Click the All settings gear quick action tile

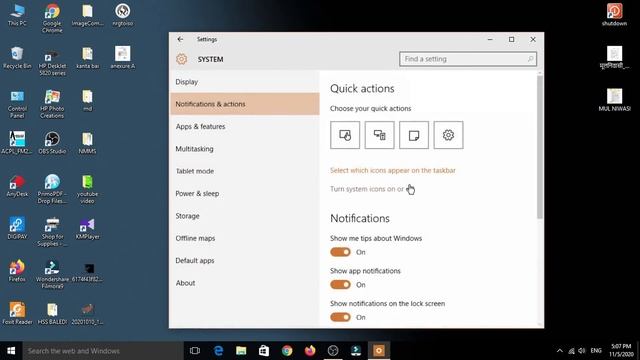[449, 135]
